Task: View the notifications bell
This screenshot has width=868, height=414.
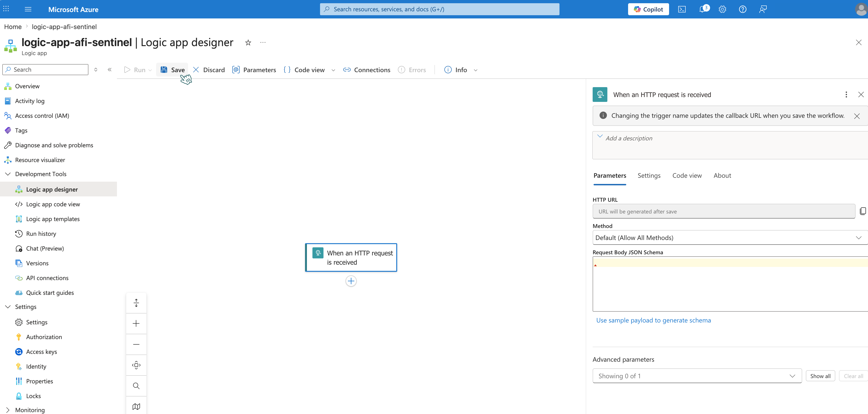Action: click(x=702, y=9)
